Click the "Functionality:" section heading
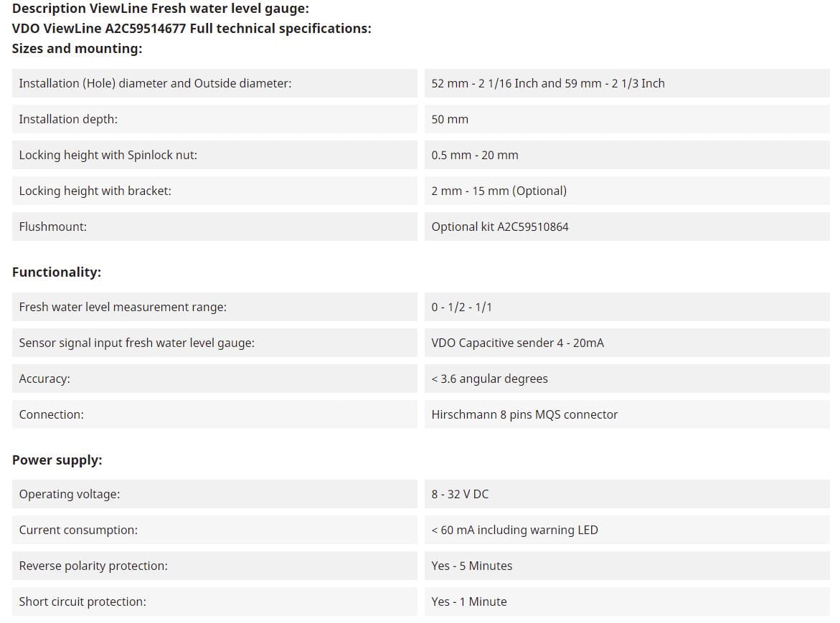Image resolution: width=840 pixels, height=623 pixels. [57, 272]
